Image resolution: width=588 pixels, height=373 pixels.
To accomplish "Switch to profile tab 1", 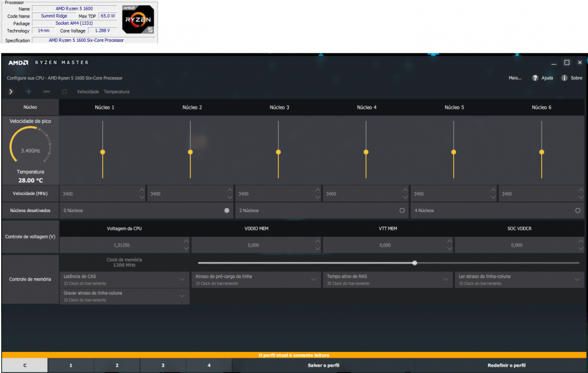I will (x=71, y=365).
